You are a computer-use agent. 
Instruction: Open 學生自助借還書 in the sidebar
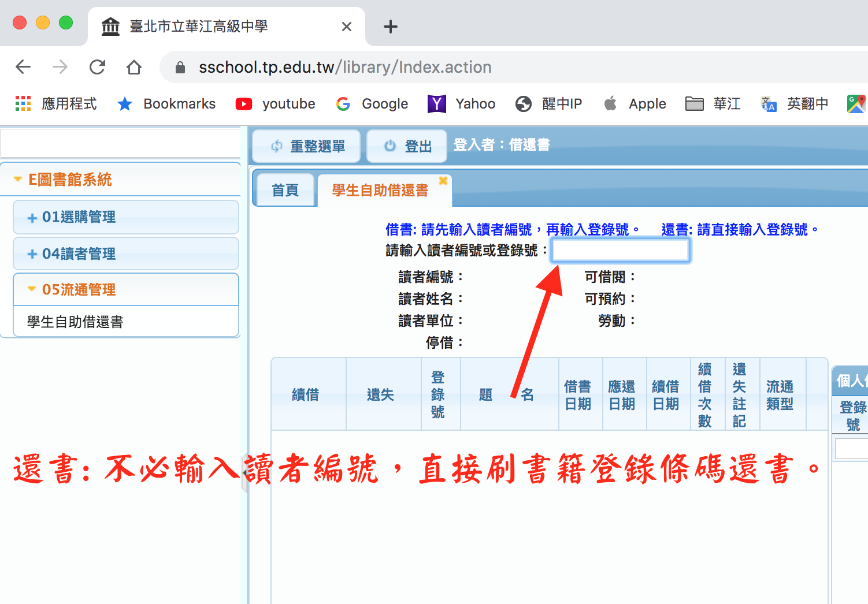75,322
